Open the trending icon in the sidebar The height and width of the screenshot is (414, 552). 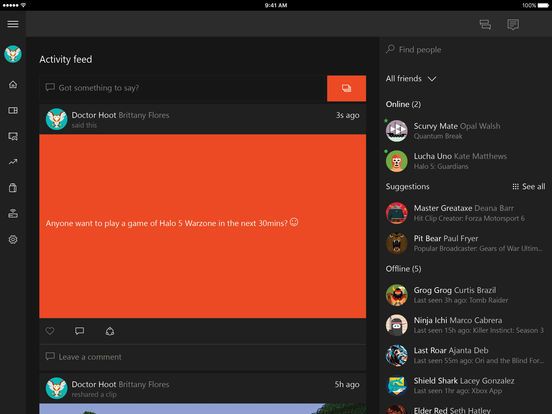tap(13, 162)
